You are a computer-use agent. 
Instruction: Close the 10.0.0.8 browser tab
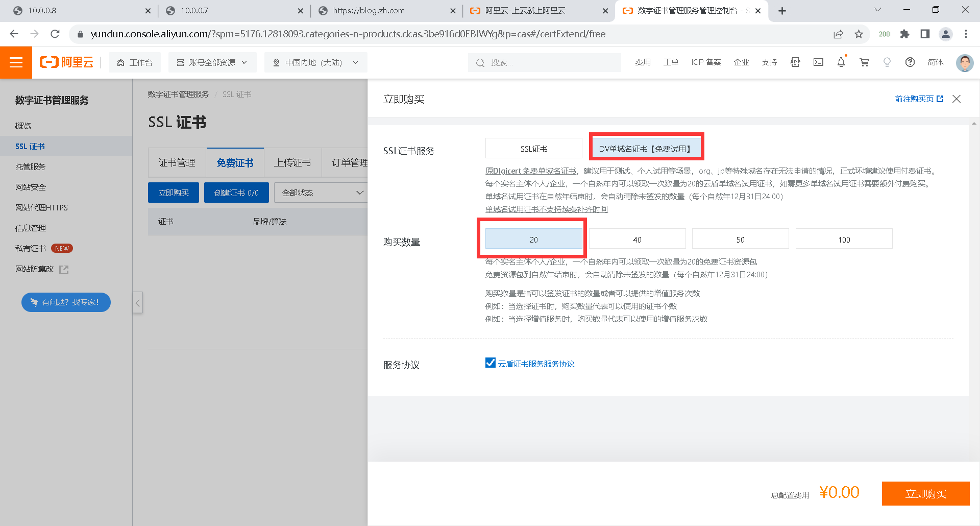[x=148, y=11]
